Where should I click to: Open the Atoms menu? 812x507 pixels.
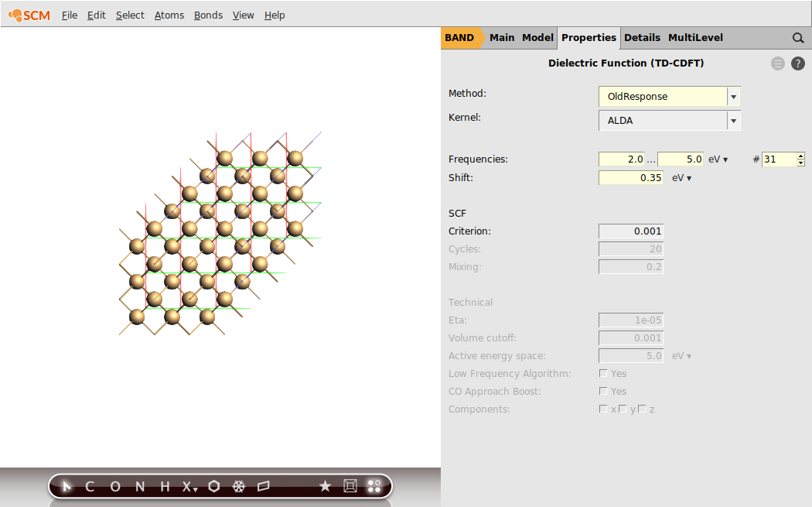(169, 15)
